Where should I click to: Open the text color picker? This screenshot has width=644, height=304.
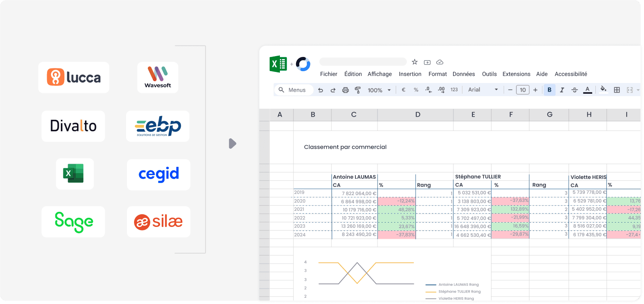(x=588, y=90)
